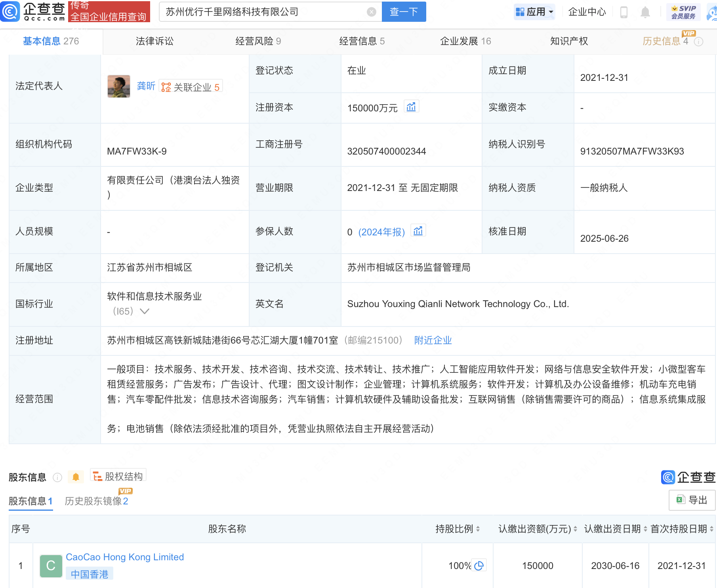Click the 2030-06-16 date cell
This screenshot has width=717, height=588.
616,566
